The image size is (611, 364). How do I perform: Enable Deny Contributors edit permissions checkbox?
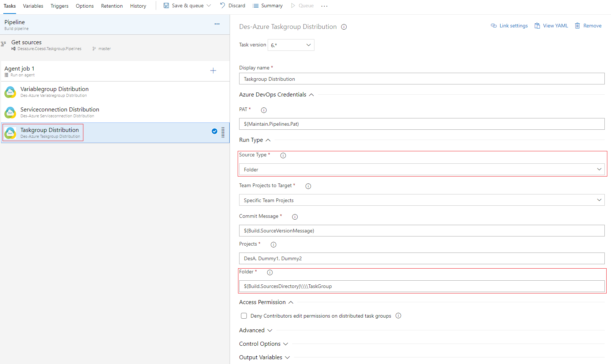pos(244,316)
